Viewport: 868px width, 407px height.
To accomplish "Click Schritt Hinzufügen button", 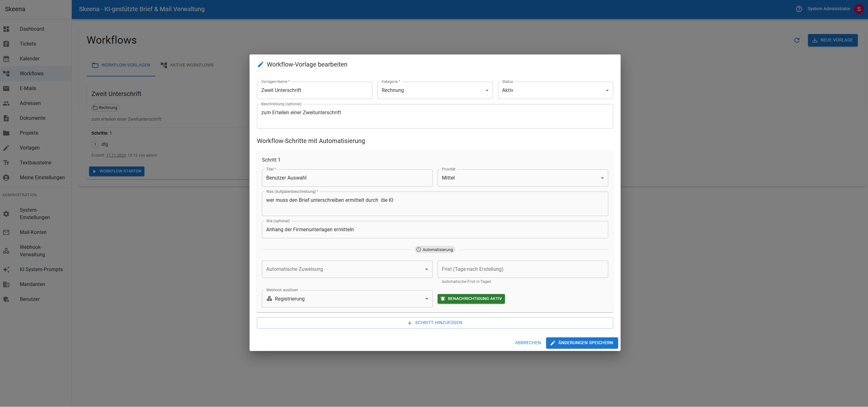I will pos(435,323).
